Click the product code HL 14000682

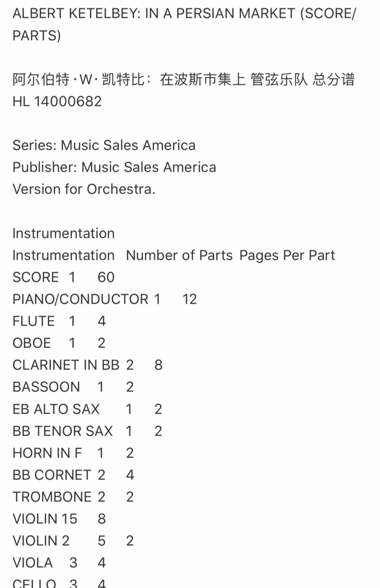pos(57,101)
